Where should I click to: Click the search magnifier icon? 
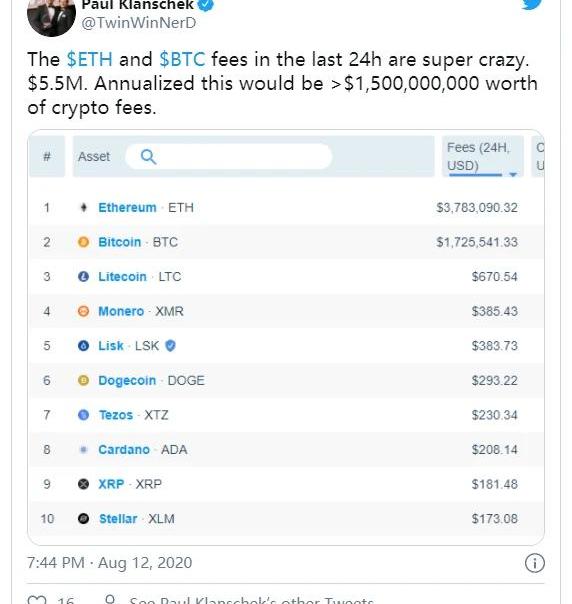pos(148,157)
